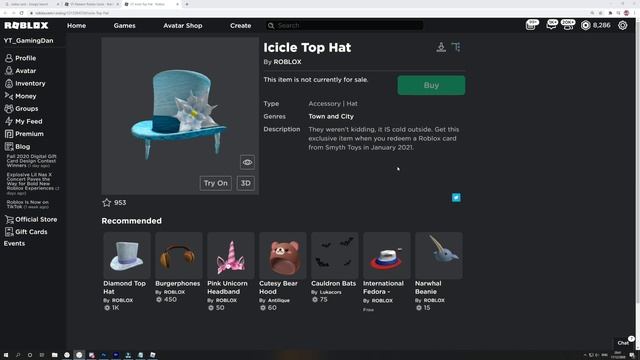Screen dimensions: 640x360
Task: Open the Chat panel at the bottom right
Action: pyautogui.click(x=623, y=342)
